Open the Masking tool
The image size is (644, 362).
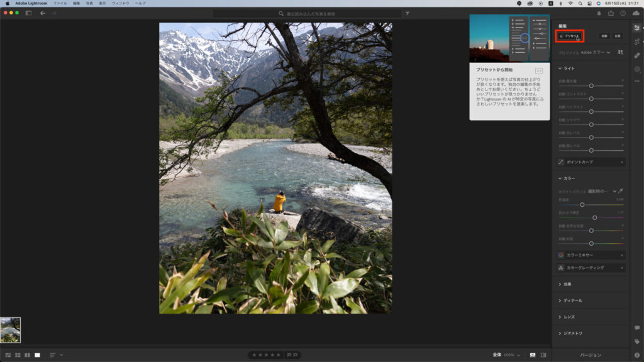(x=636, y=69)
